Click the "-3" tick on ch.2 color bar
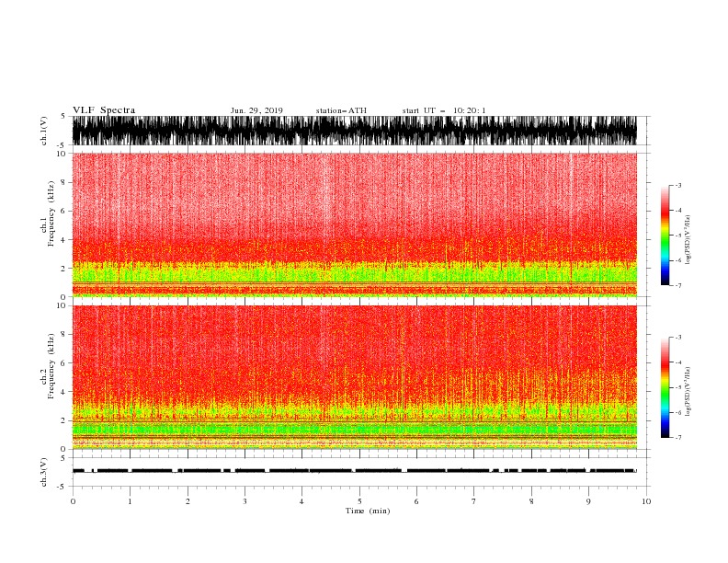This screenshot has width=728, height=563. click(x=678, y=338)
